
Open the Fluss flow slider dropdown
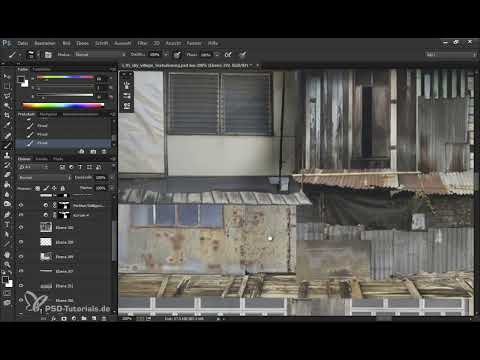point(217,55)
